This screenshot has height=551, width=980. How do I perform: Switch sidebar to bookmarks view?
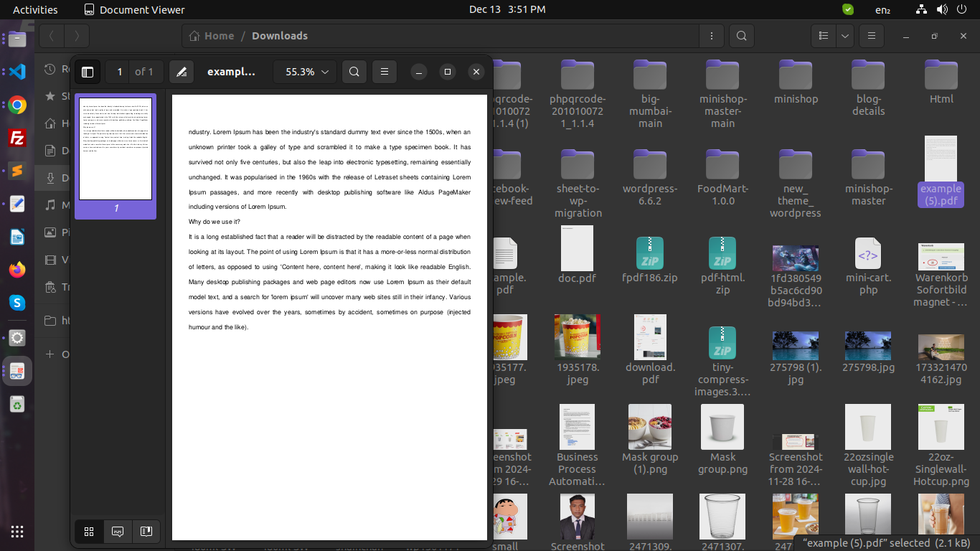pos(146,532)
